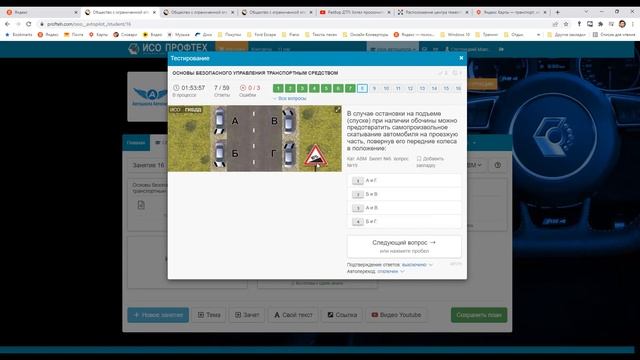Image resolution: width=640 pixels, height=360 pixels.
Task: Click 'Новое занятие' button in background page
Action: click(x=158, y=315)
